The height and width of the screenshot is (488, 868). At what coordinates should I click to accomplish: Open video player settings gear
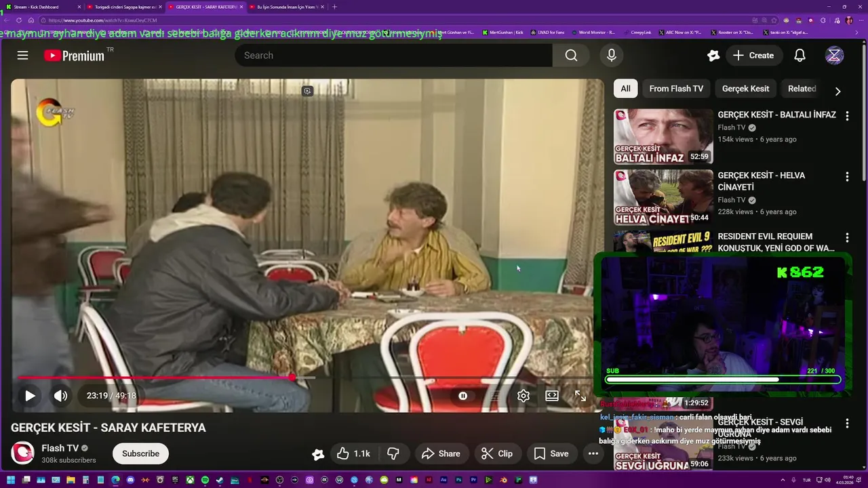point(523,396)
